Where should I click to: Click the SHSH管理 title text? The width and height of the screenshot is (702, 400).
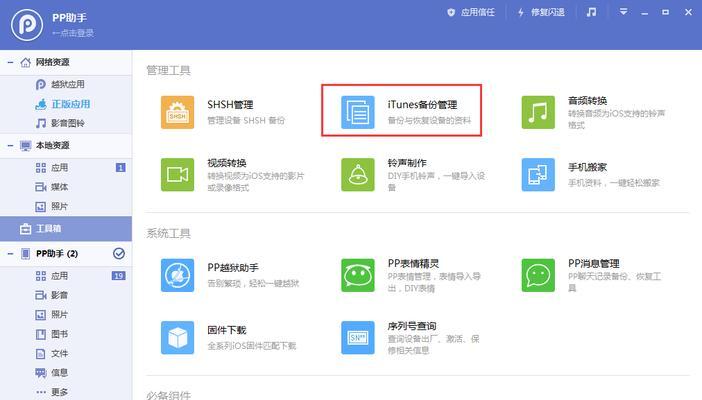[230, 105]
